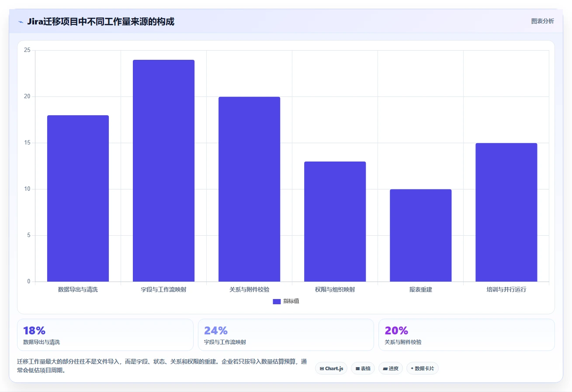Click the 指标值 legend label
Screen dimensions: 572x392
click(x=291, y=301)
